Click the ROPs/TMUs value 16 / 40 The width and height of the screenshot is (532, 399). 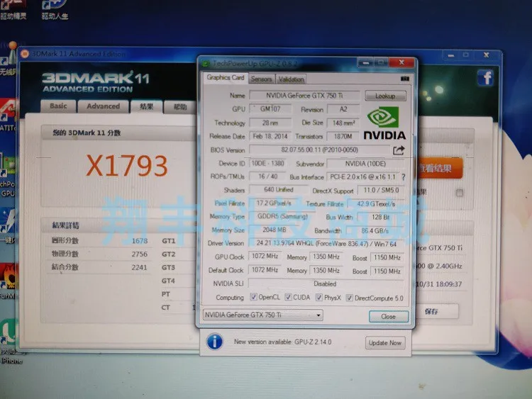pos(267,176)
